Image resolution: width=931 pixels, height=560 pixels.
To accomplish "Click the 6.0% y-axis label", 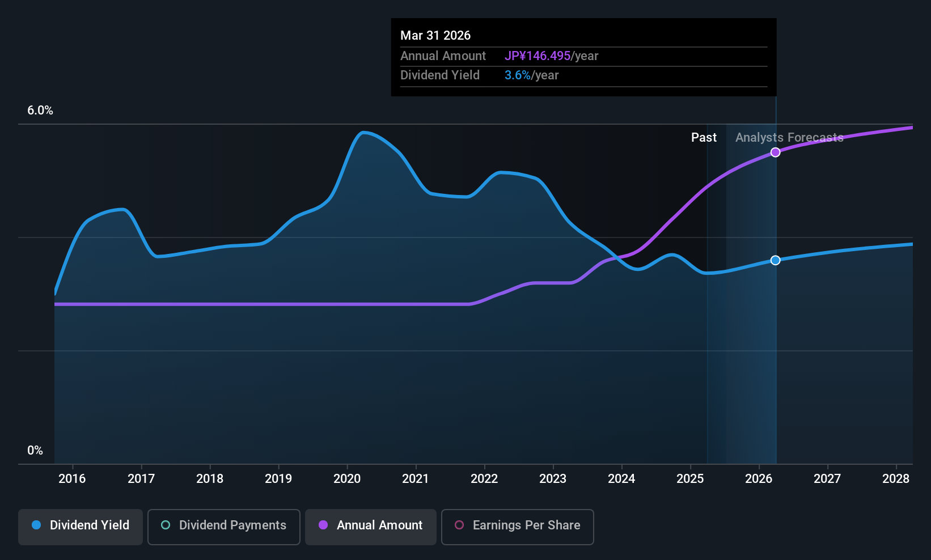I will click(x=40, y=111).
